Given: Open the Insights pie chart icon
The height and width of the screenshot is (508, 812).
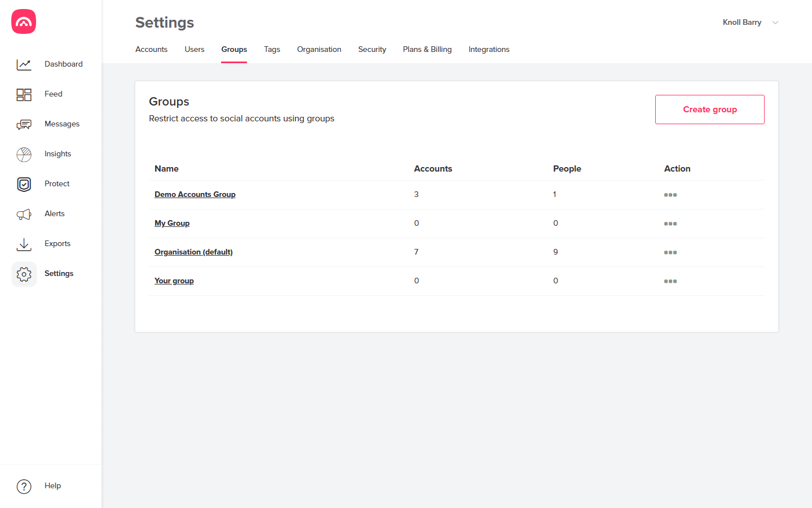Looking at the screenshot, I should [x=24, y=154].
